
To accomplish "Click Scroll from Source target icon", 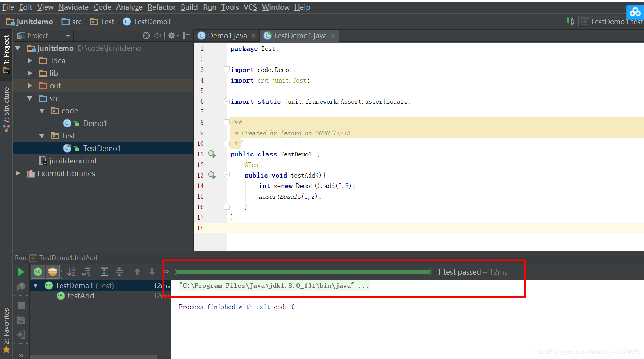I will (146, 36).
